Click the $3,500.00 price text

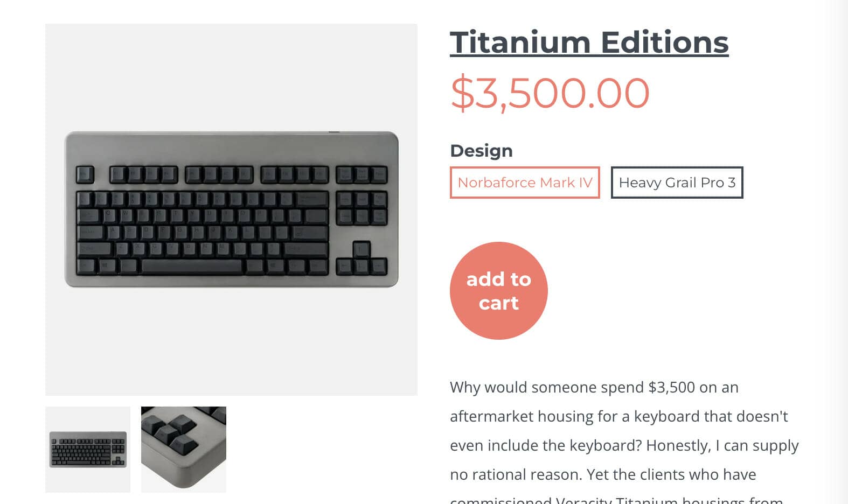point(550,93)
